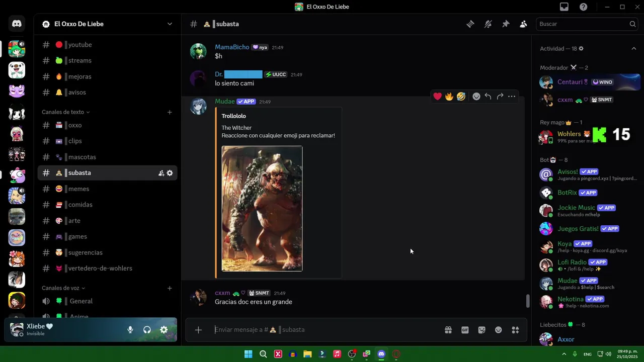This screenshot has width=644, height=362.
Task: Open cxxm username in chat message
Action: click(222, 293)
